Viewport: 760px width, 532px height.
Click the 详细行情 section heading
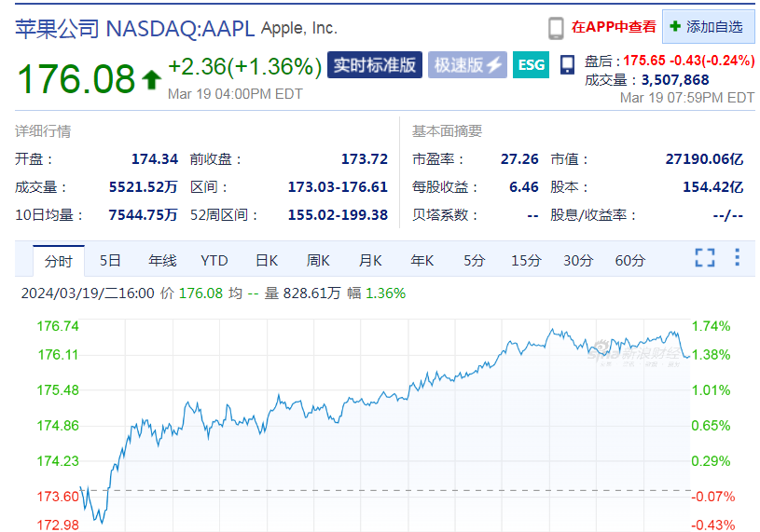click(43, 131)
